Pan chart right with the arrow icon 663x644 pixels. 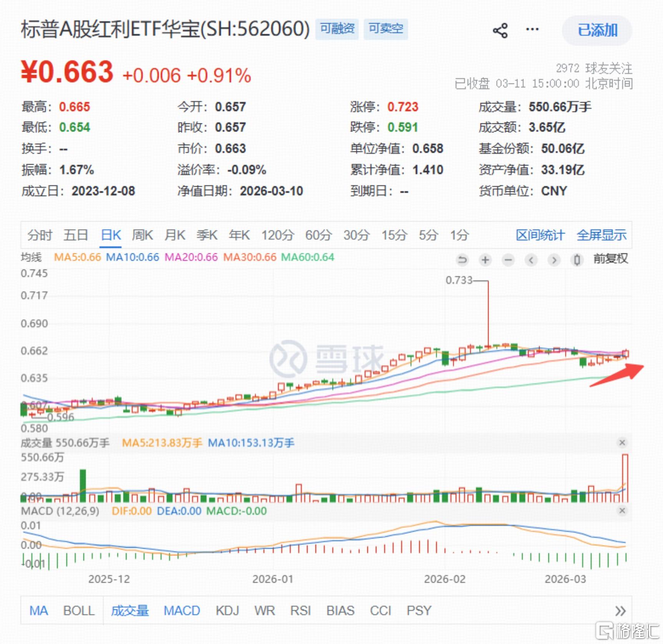(x=554, y=260)
